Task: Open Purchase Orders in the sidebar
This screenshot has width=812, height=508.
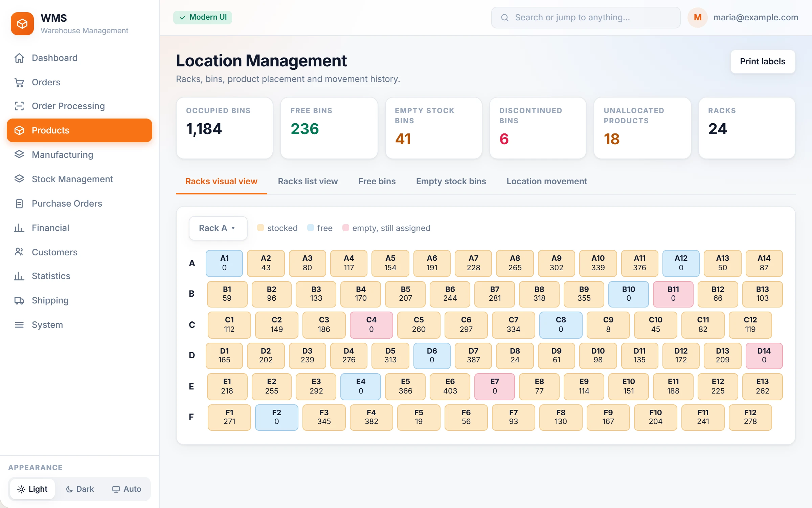Action: 80,204
